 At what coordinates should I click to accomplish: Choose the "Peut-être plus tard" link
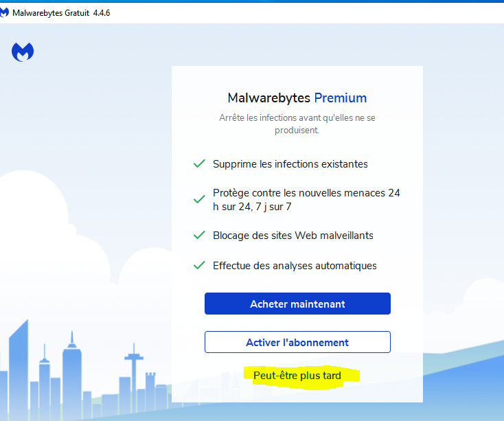tap(297, 376)
